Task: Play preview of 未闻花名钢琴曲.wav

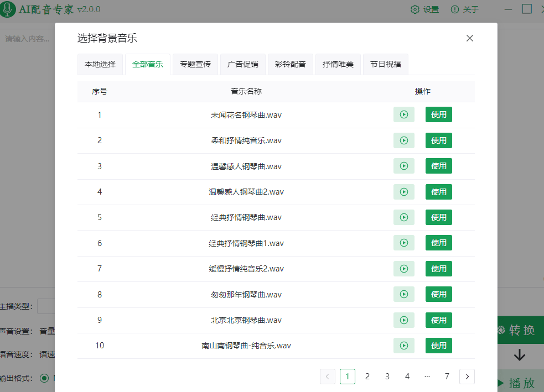Action: coord(403,114)
